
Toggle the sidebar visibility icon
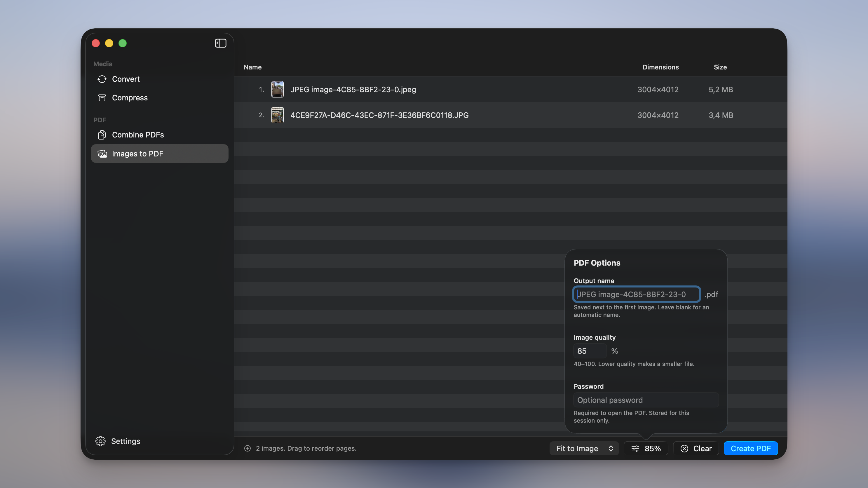(x=220, y=43)
